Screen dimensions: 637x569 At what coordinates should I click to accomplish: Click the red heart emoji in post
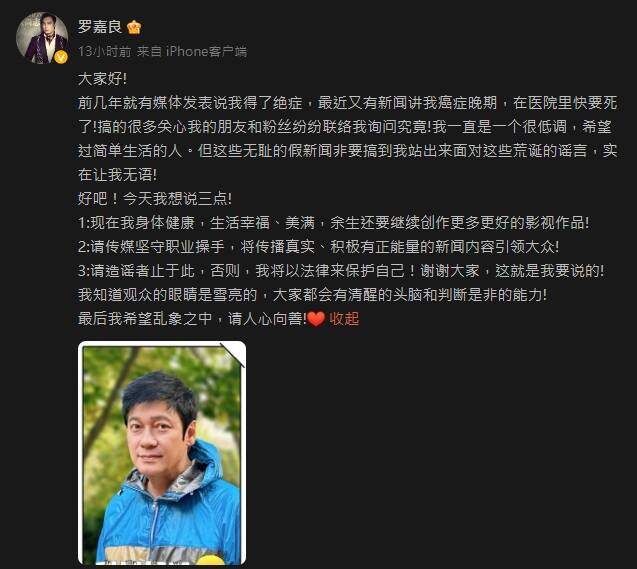click(x=316, y=319)
